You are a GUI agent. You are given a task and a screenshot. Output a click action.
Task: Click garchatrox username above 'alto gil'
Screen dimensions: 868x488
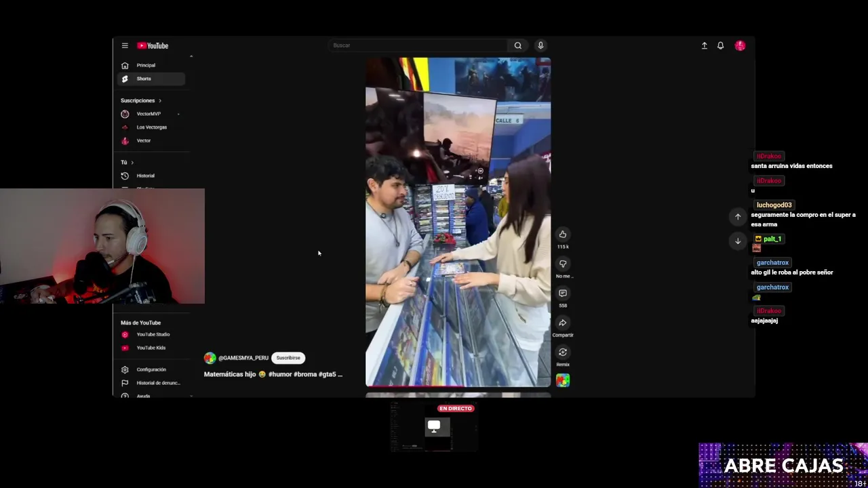(772, 262)
